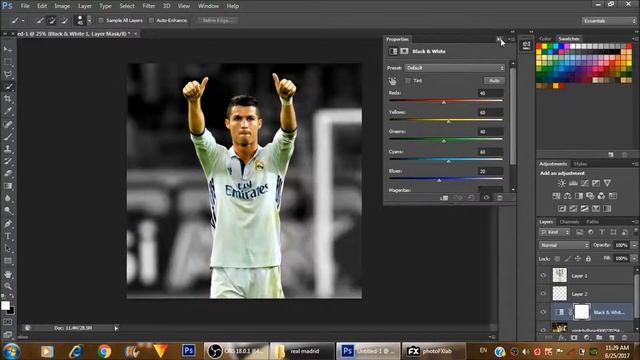Open the Image menu
Screen dimensions: 640x360
(62, 6)
